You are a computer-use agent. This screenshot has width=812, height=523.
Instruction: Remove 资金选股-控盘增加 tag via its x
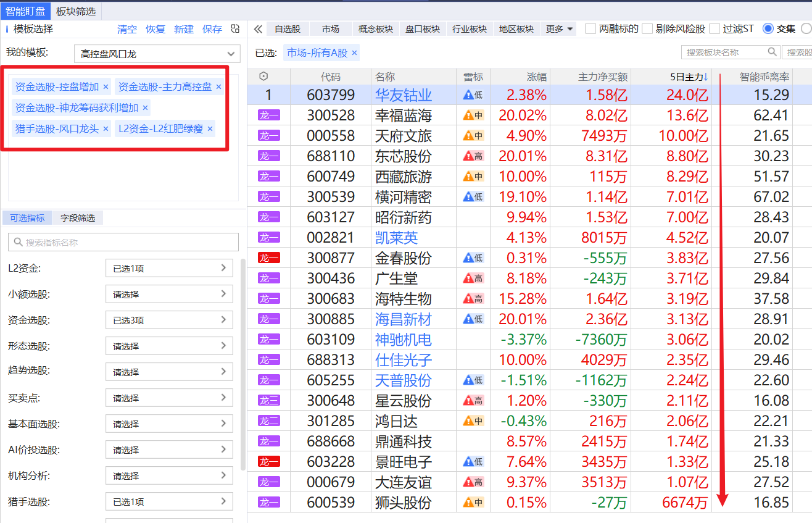(106, 87)
